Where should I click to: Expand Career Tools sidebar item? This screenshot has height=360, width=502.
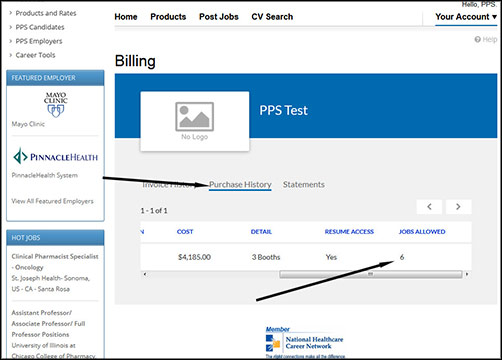pos(35,55)
